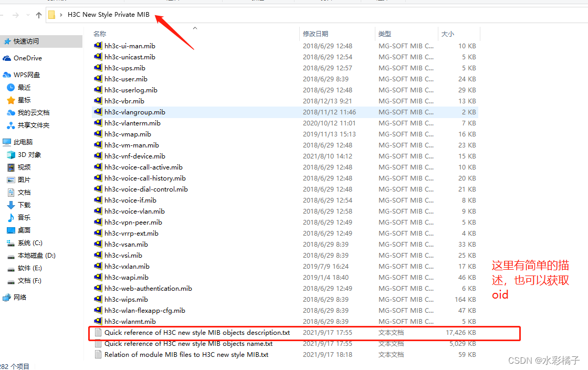
Task: Select the hh3c-vrrp-ext.mib file name
Action: click(x=131, y=233)
